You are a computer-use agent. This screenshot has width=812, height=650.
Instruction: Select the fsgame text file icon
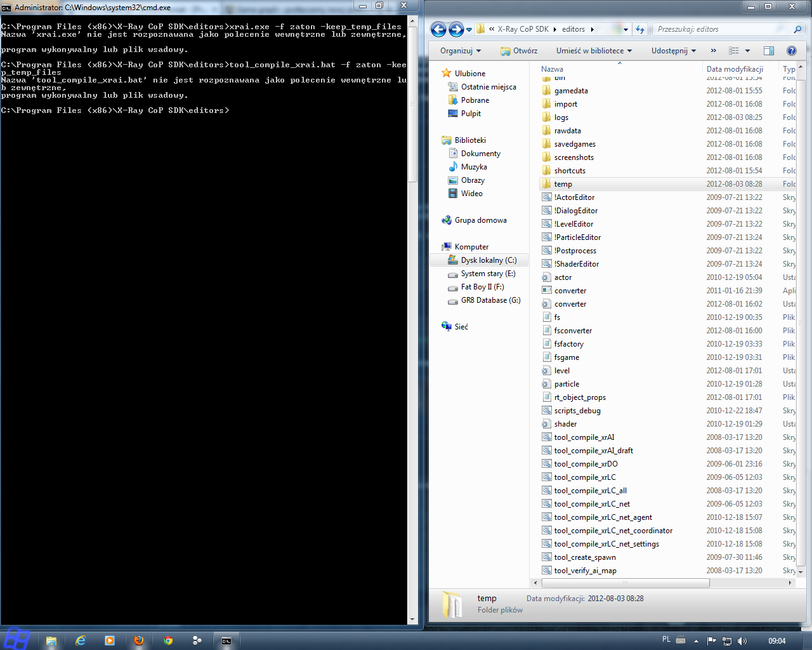pos(547,357)
